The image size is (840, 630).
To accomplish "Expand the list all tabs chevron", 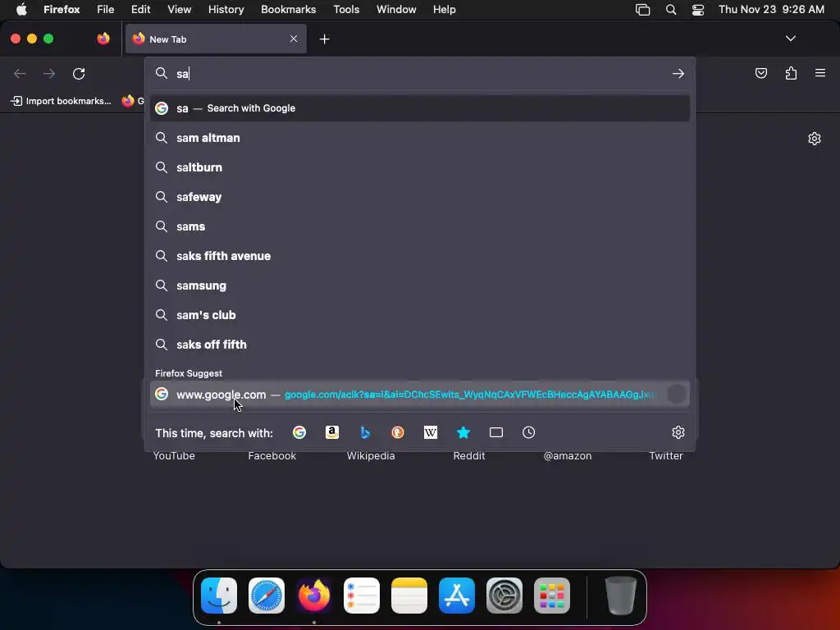I will 791,39.
